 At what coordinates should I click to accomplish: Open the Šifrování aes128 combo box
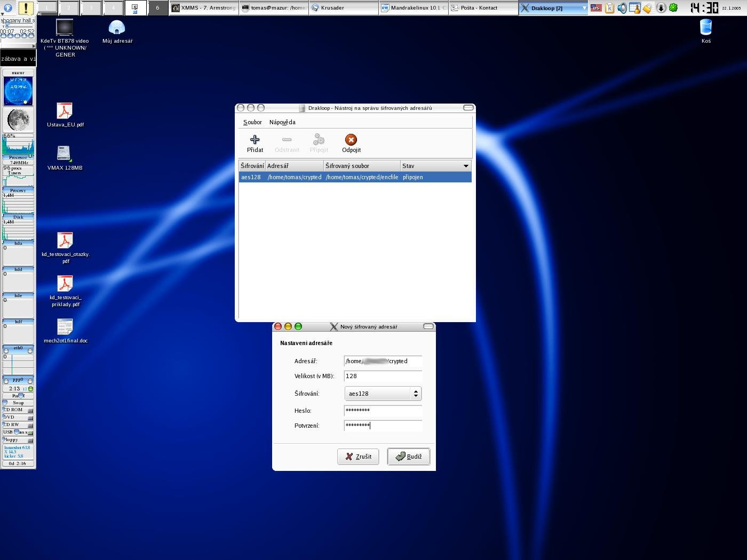click(383, 394)
